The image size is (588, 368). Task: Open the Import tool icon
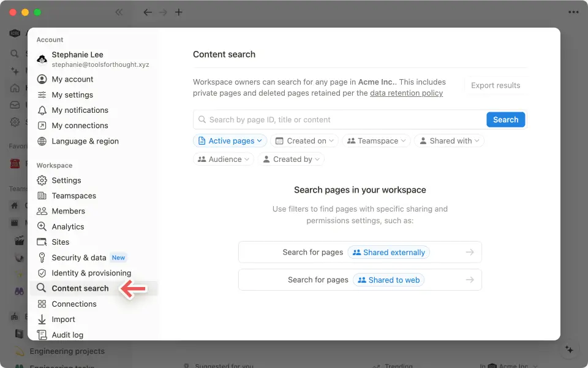coord(42,319)
